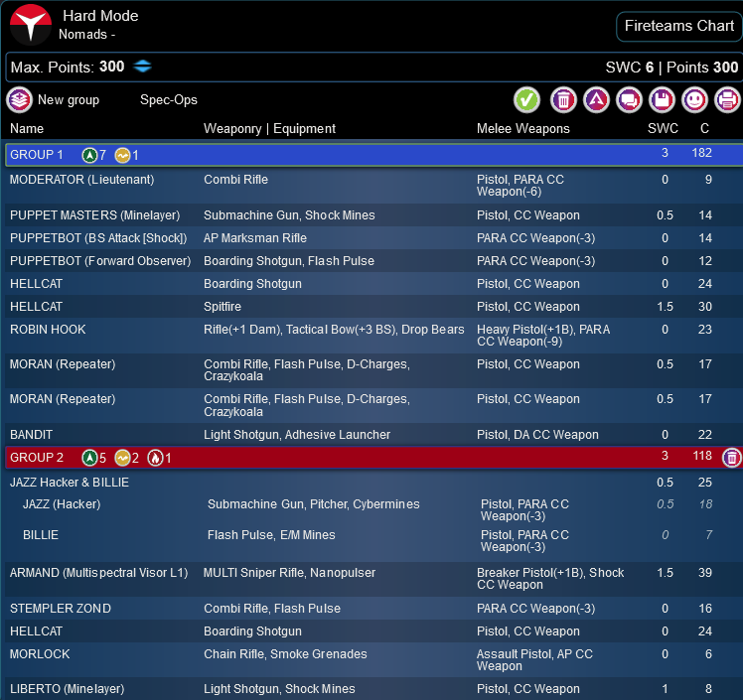Click the Name column header
743x700 pixels.
pyautogui.click(x=27, y=128)
